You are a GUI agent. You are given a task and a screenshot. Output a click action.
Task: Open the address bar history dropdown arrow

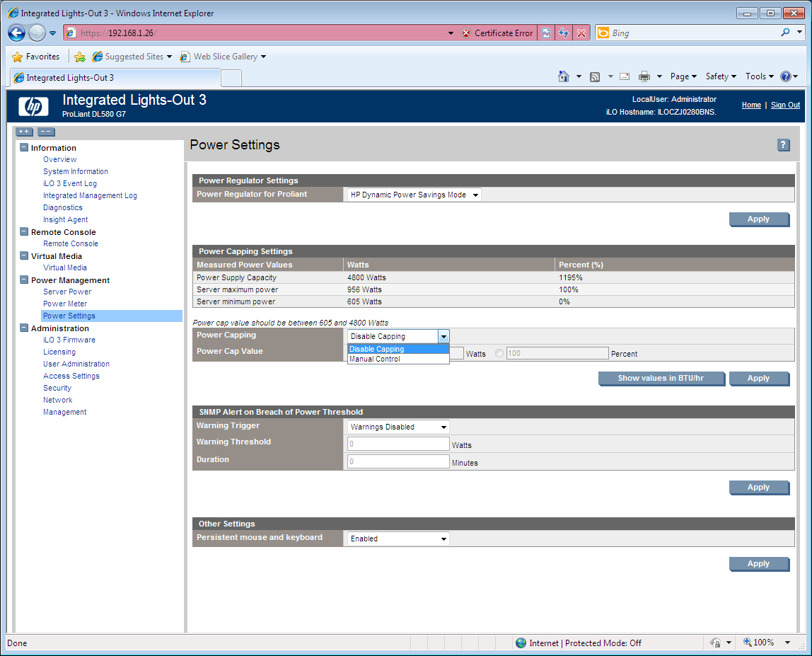pyautogui.click(x=451, y=33)
